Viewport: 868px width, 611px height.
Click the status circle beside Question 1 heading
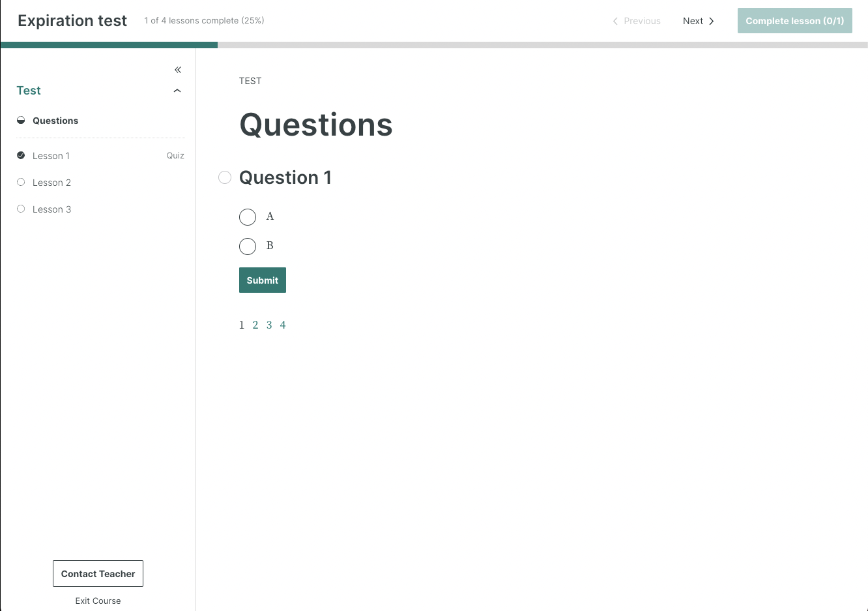pos(225,177)
